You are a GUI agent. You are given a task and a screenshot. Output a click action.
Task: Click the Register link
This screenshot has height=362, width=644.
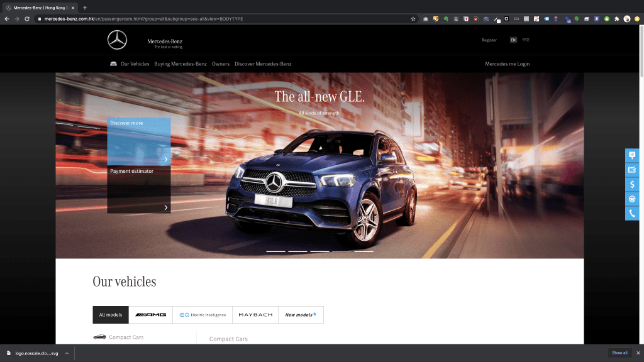pos(489,40)
